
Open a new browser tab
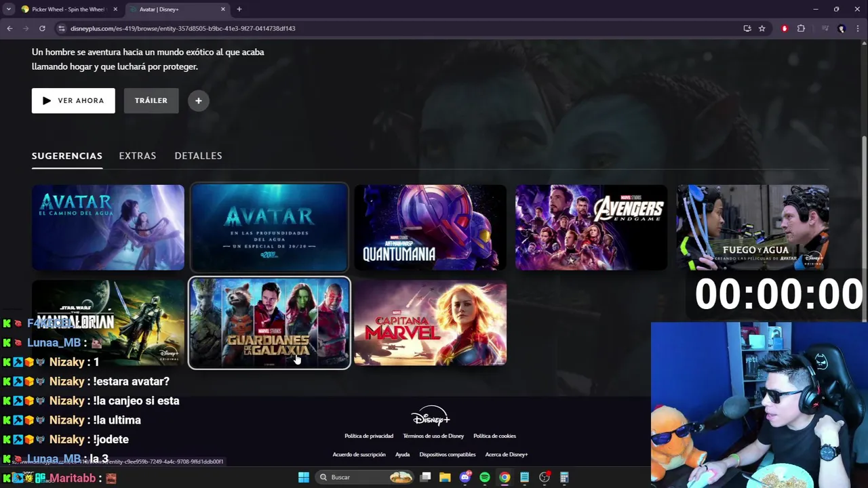[239, 9]
